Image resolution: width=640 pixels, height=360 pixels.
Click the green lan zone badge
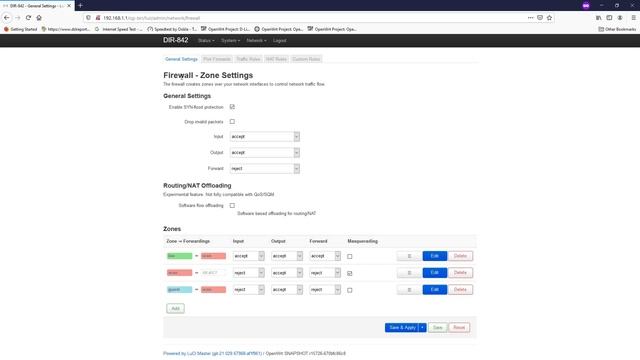tap(179, 256)
